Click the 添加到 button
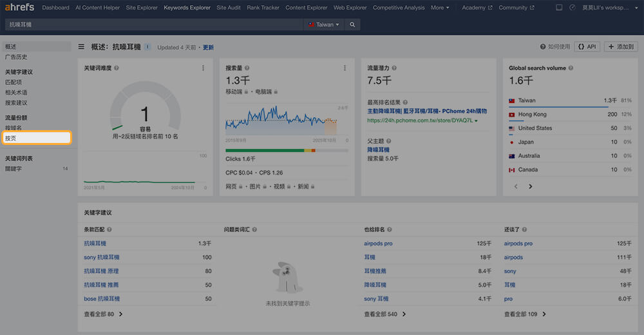 pyautogui.click(x=621, y=47)
